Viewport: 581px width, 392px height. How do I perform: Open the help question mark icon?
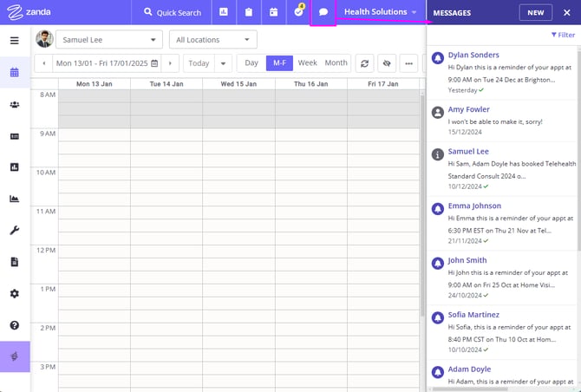(x=15, y=325)
